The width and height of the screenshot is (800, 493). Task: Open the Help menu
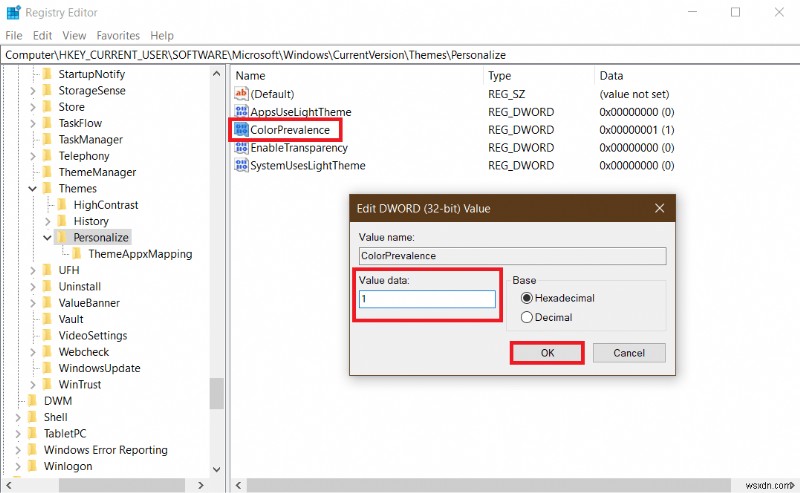(162, 35)
